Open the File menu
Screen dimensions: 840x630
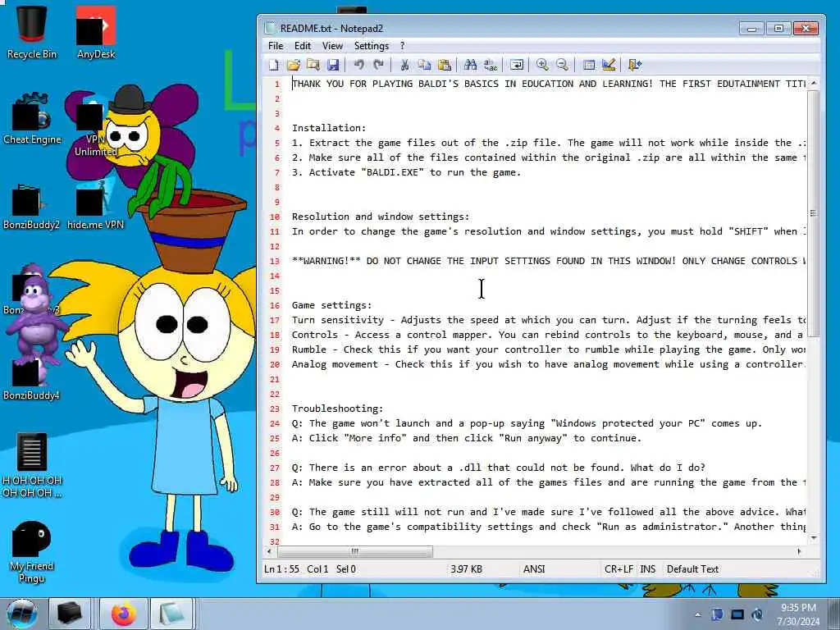(x=276, y=46)
